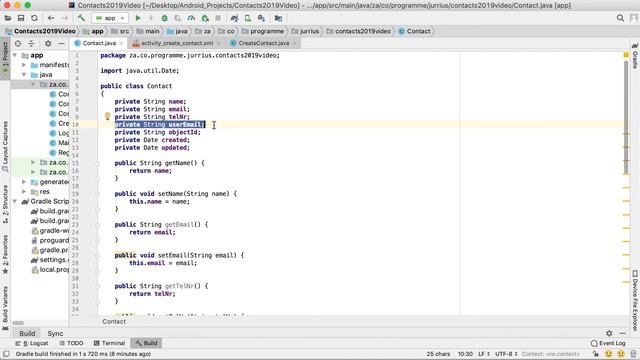Switch to activity_create_contact.xml tab
The height and width of the screenshot is (360, 640).
coord(177,43)
